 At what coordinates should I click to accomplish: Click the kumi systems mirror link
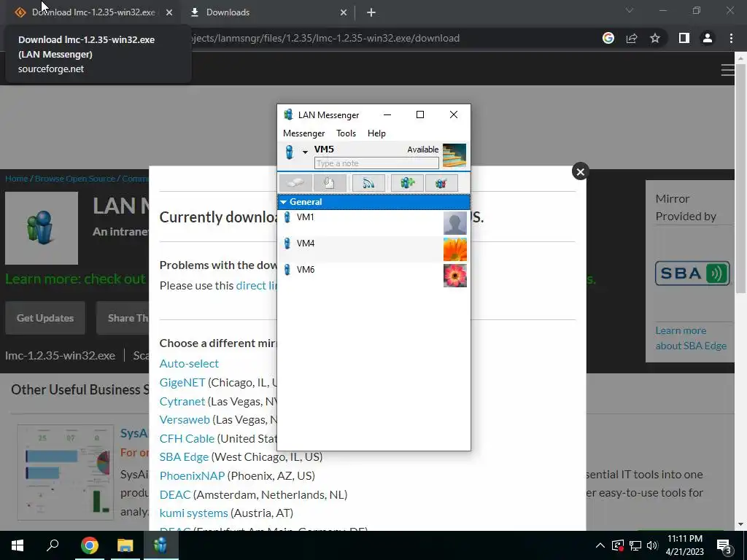(x=194, y=513)
